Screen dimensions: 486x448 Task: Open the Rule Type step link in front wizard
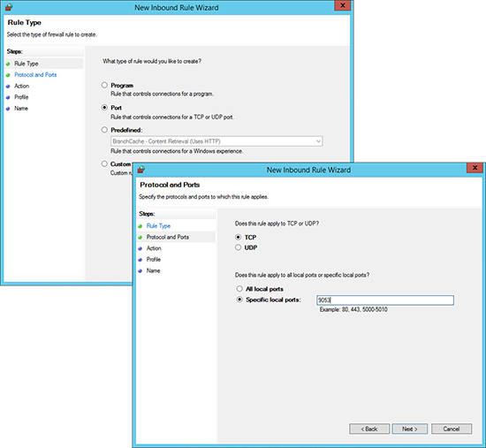coord(158,225)
